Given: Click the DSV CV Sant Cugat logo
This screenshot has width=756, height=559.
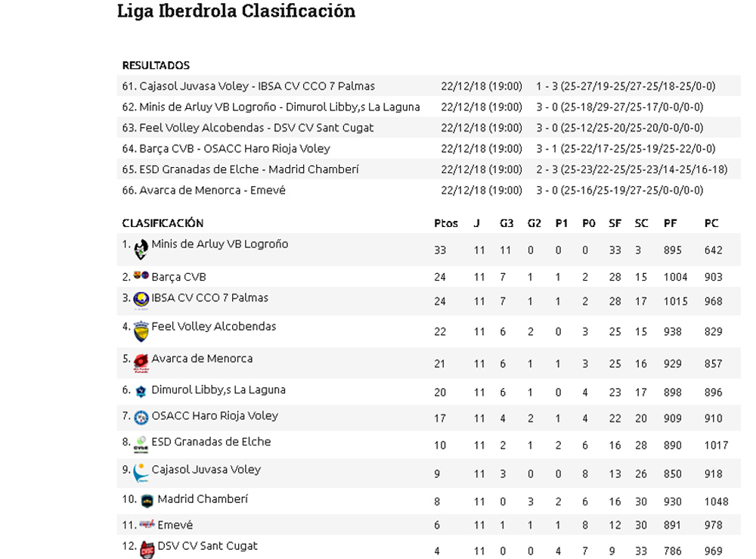Looking at the screenshot, I should coord(147,549).
